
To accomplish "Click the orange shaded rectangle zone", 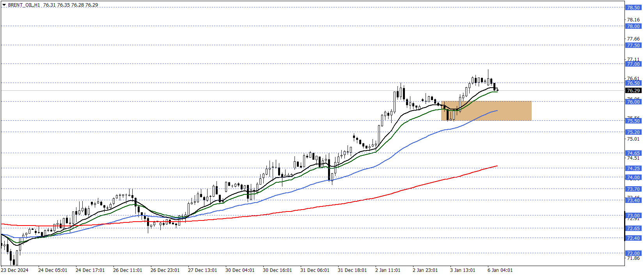I will coord(486,111).
